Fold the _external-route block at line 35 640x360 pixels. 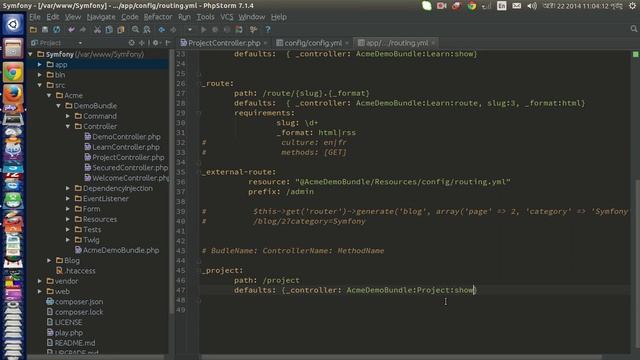[x=199, y=172]
